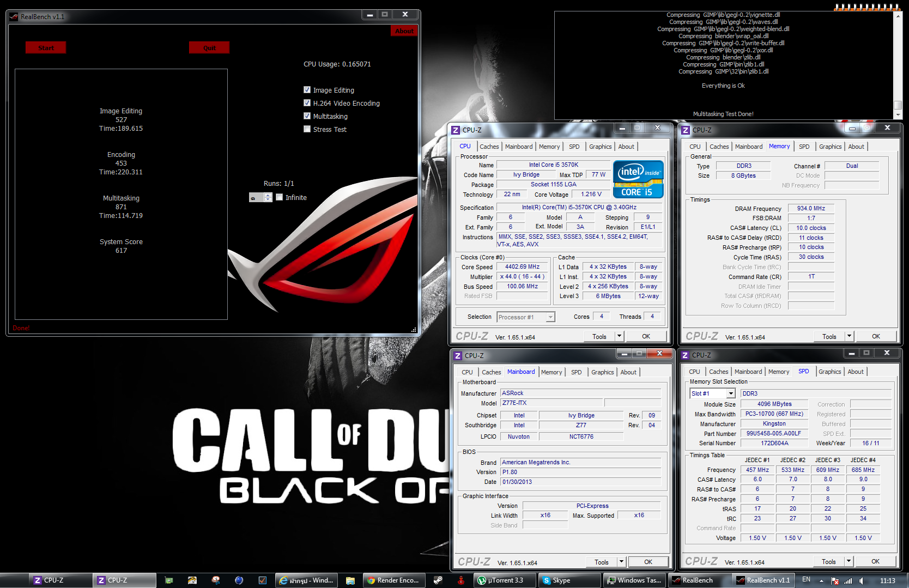Image resolution: width=909 pixels, height=588 pixels.
Task: Click the DRAM Frequency value 934.0 MHz
Action: [811, 208]
